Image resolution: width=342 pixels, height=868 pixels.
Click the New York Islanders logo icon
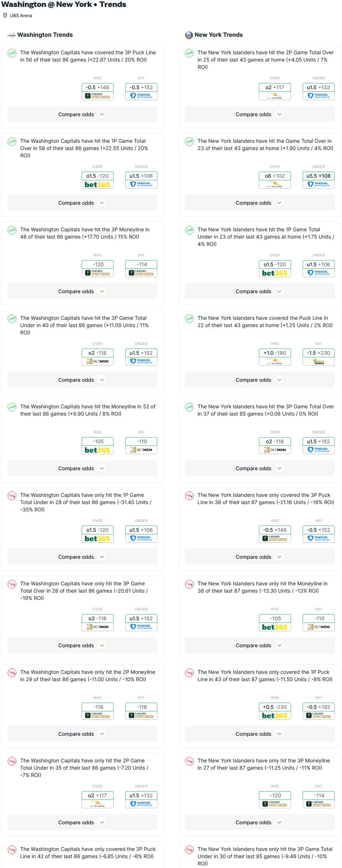tap(189, 35)
